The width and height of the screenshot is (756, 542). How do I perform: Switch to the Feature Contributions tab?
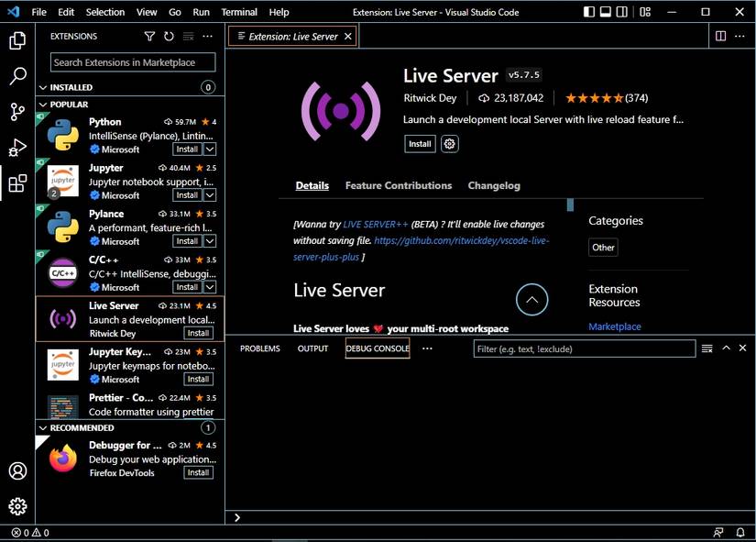[398, 185]
